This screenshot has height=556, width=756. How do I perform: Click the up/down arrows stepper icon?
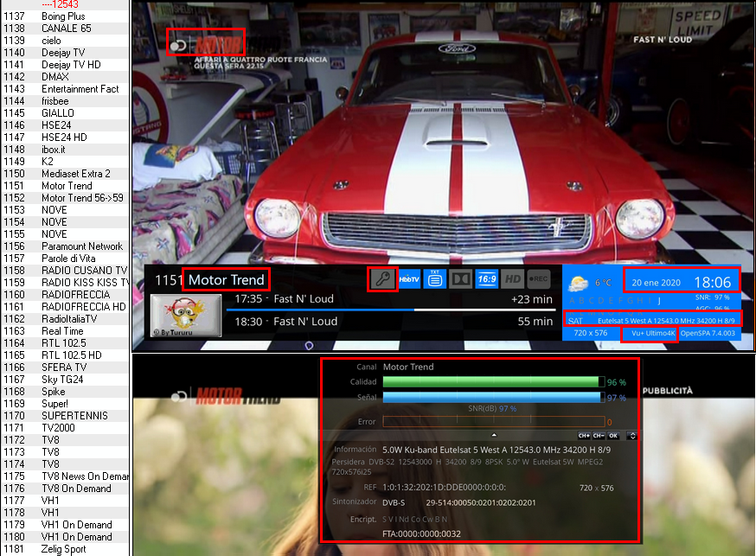pyautogui.click(x=632, y=436)
